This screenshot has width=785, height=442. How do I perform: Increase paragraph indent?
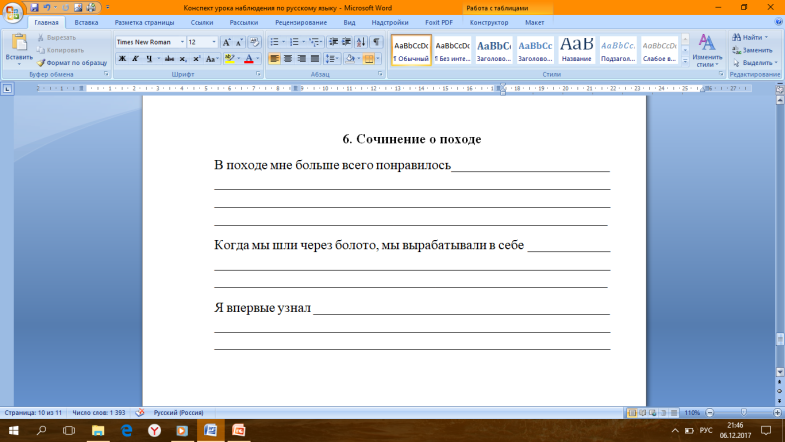point(346,42)
